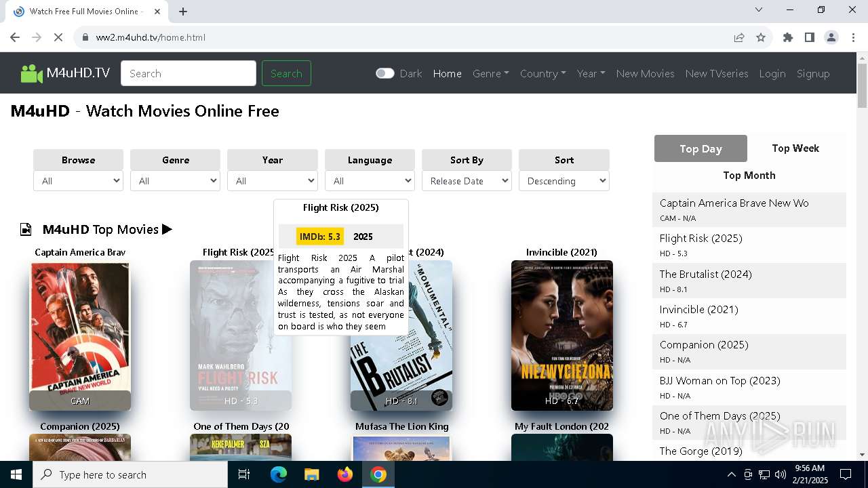Viewport: 868px width, 488px height.
Task: Open The Brutalist (2024) in sidebar list
Action: click(706, 274)
